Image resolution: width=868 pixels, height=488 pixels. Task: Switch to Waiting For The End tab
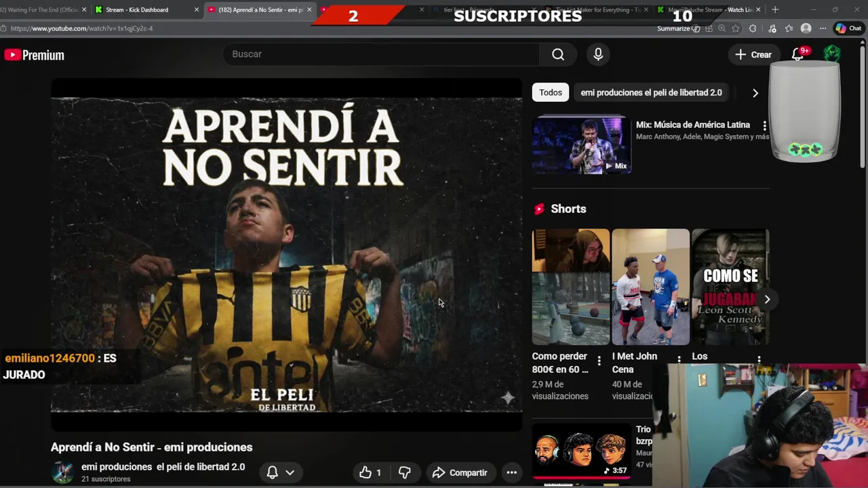pos(42,9)
